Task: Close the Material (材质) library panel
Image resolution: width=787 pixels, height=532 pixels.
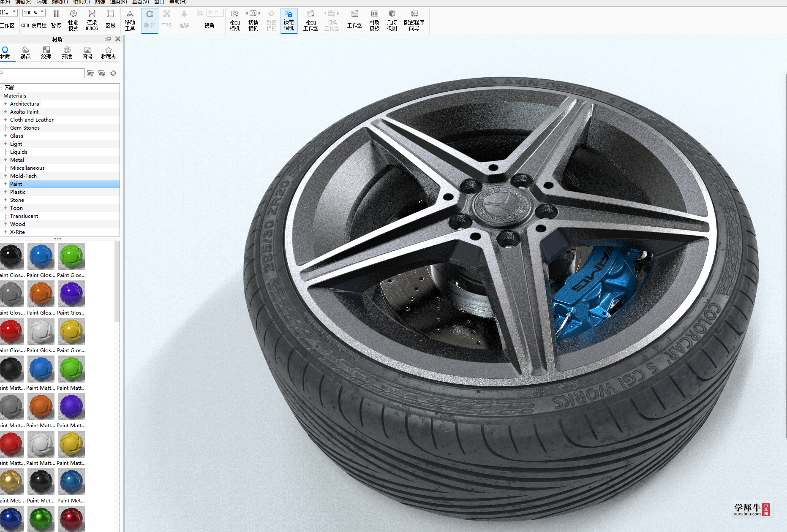Action: (x=118, y=39)
